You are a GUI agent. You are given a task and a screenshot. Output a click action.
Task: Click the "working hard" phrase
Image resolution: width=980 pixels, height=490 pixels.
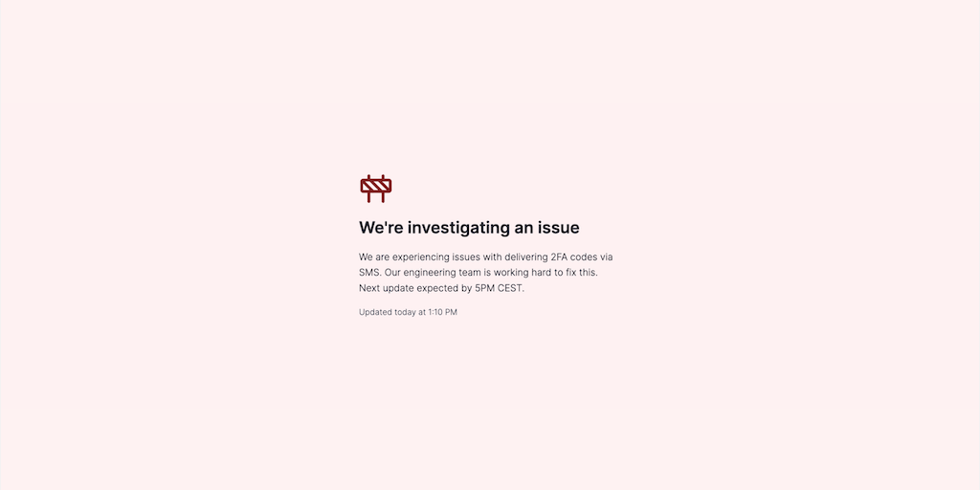tap(523, 273)
